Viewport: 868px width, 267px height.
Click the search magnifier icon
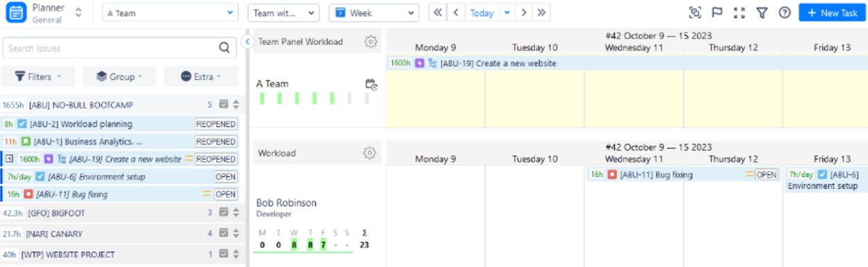point(224,48)
